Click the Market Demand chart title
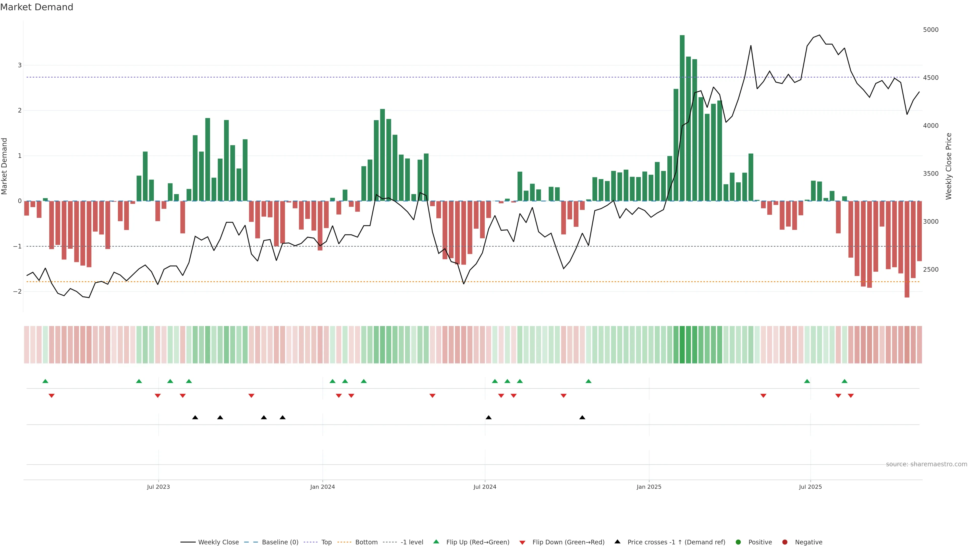Screen dimensions: 980x551 [36, 7]
